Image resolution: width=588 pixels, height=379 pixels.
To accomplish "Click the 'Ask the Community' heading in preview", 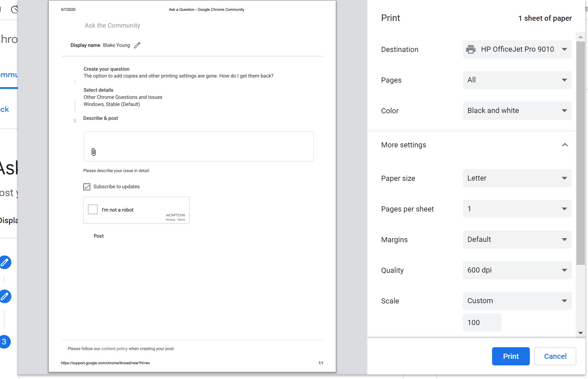I will [112, 26].
